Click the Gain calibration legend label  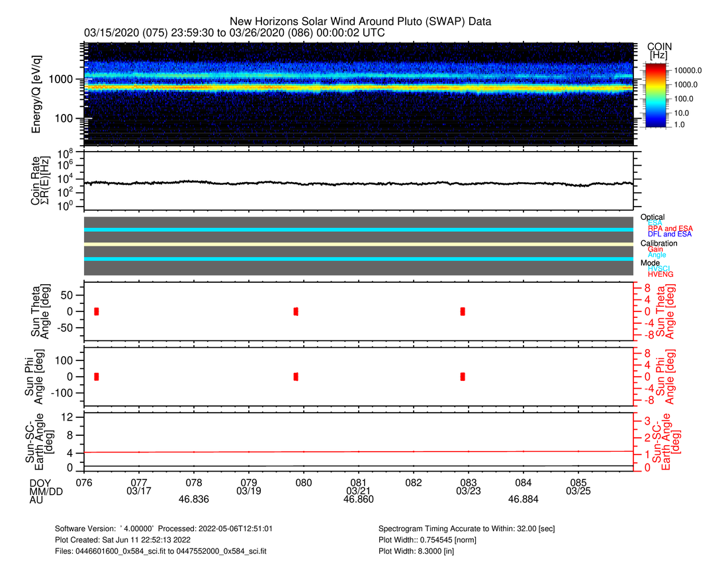[656, 249]
